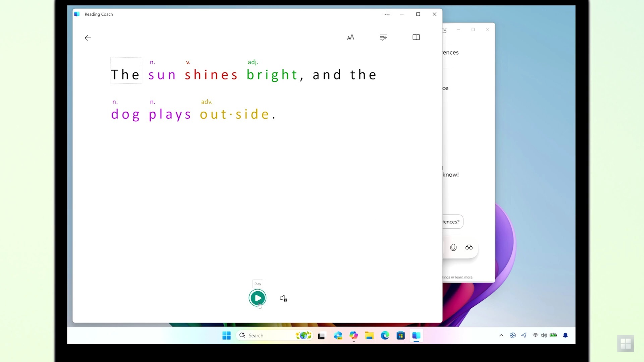Click the word "plays"
The height and width of the screenshot is (362, 644).
(x=170, y=115)
